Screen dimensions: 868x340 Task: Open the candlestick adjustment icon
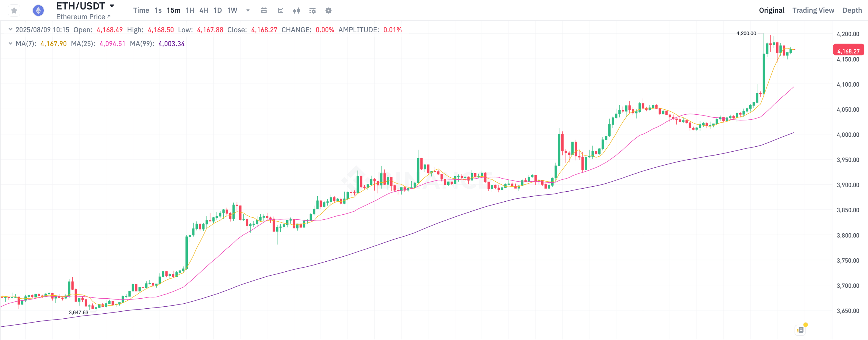(x=297, y=10)
